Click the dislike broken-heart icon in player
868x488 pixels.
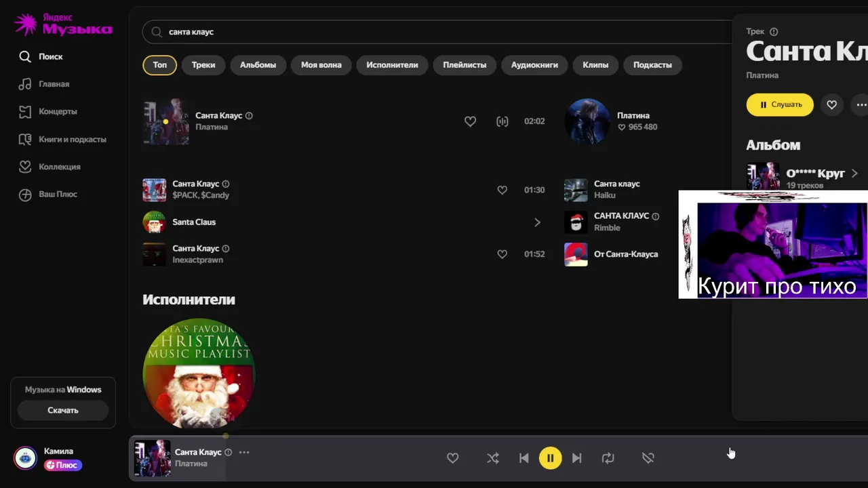tap(648, 458)
